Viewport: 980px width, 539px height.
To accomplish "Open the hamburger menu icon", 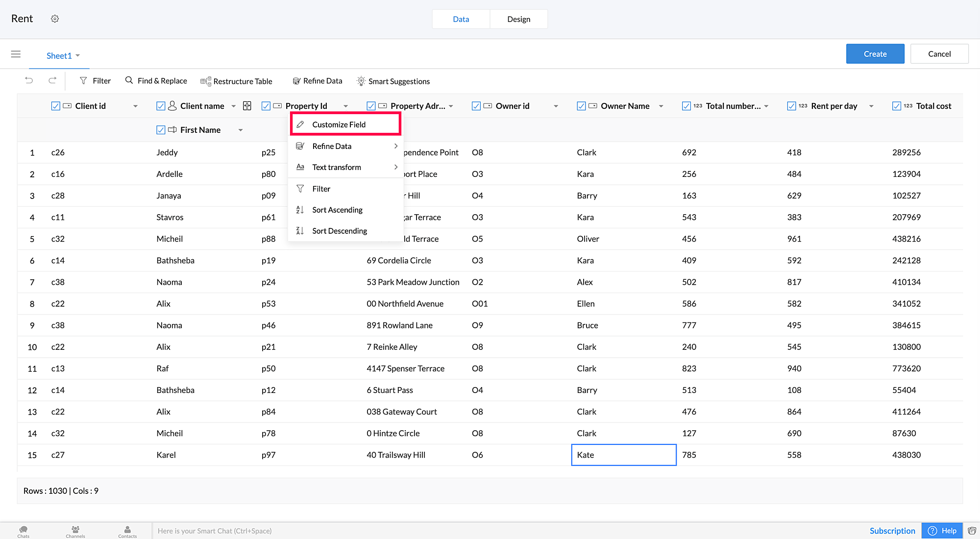I will (x=16, y=54).
